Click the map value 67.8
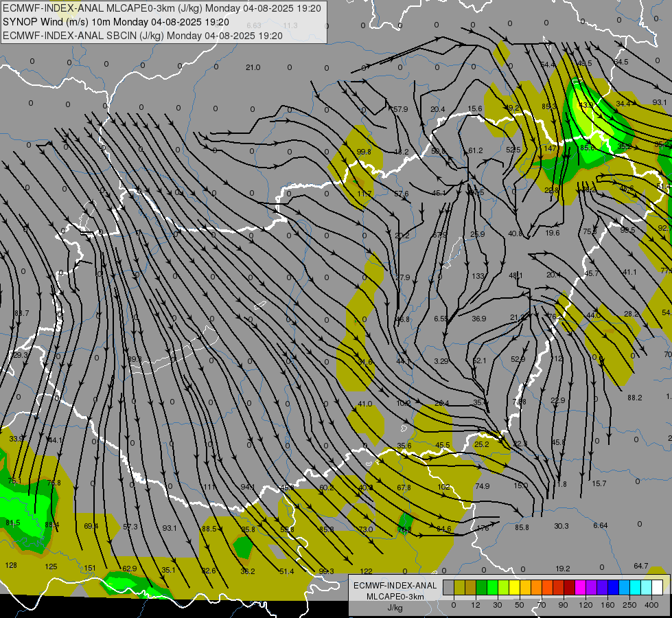This screenshot has width=672, height=618. 404,488
